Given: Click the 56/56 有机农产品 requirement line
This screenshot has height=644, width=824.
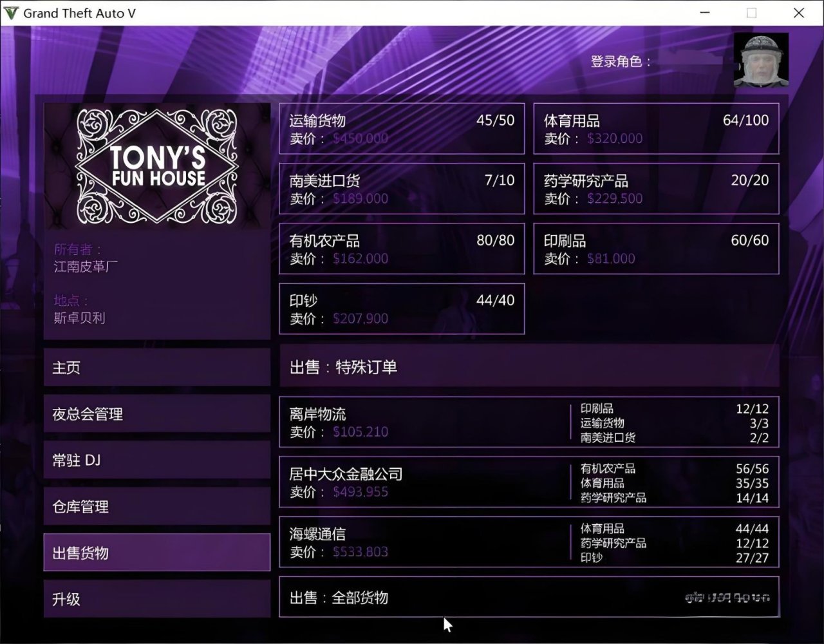Looking at the screenshot, I should coord(675,468).
